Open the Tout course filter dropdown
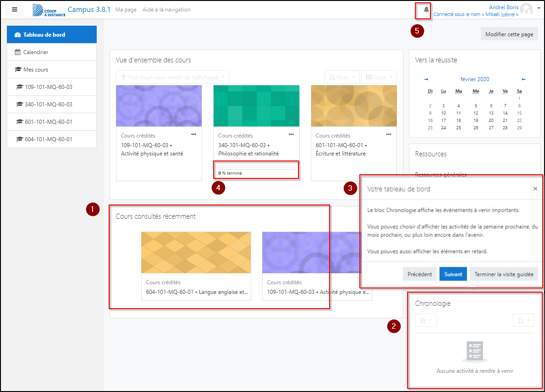 [x=172, y=77]
